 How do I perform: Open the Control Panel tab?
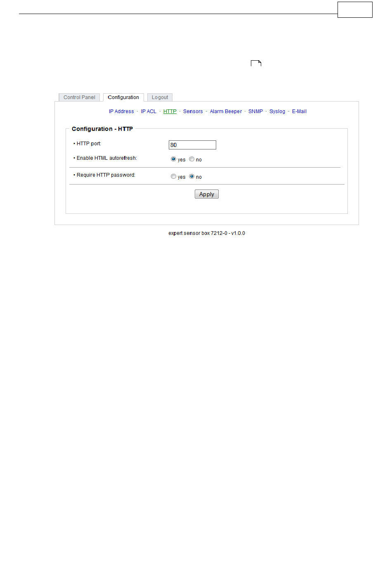pos(79,97)
